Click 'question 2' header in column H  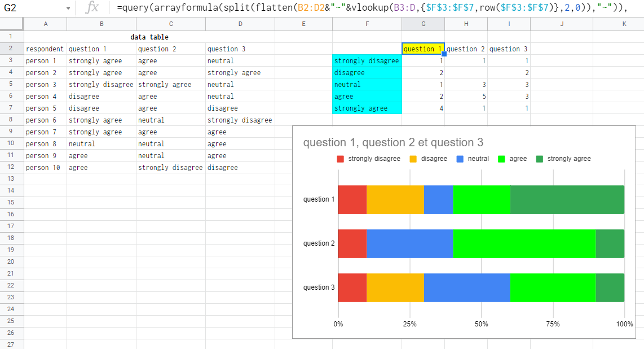tap(466, 49)
